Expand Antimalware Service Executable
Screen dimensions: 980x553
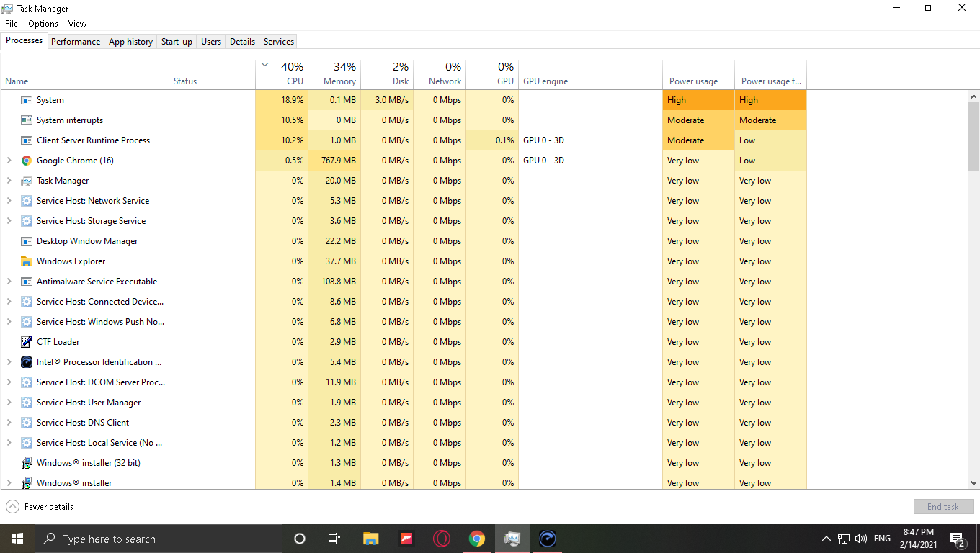9,282
